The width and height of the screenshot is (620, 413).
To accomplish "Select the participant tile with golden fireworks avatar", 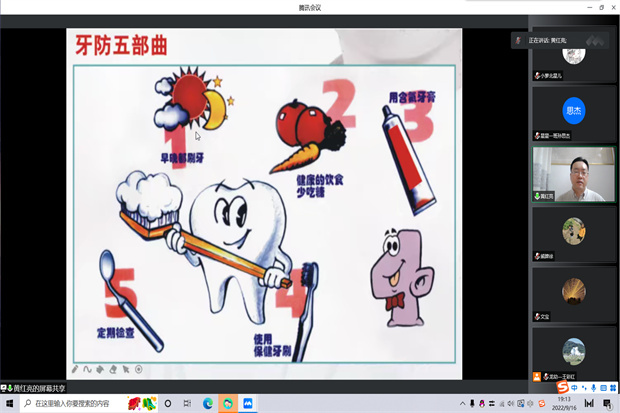I will [574, 295].
